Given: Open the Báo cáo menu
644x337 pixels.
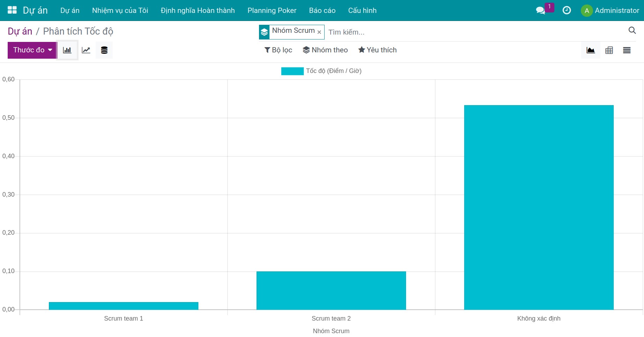Looking at the screenshot, I should 322,10.
